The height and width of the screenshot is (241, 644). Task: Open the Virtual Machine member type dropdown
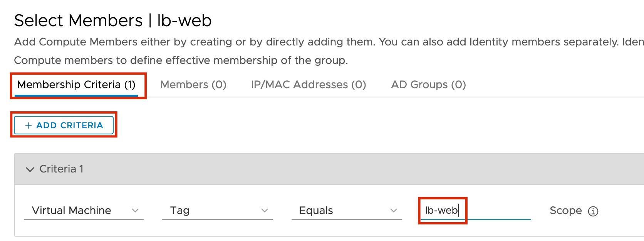[84, 211]
